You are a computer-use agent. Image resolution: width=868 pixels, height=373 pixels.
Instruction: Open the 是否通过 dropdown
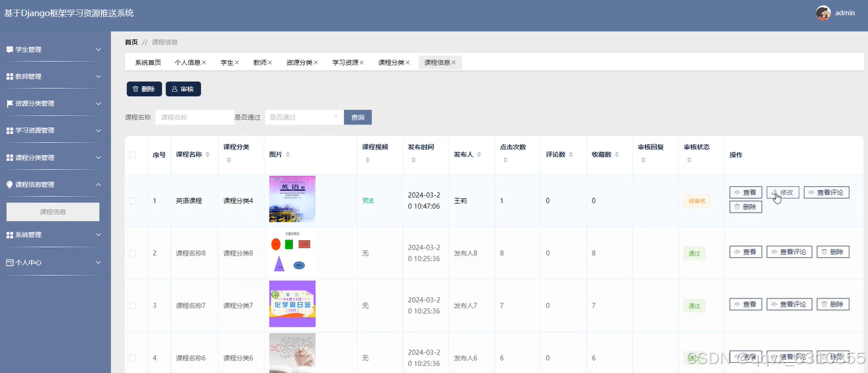(304, 117)
